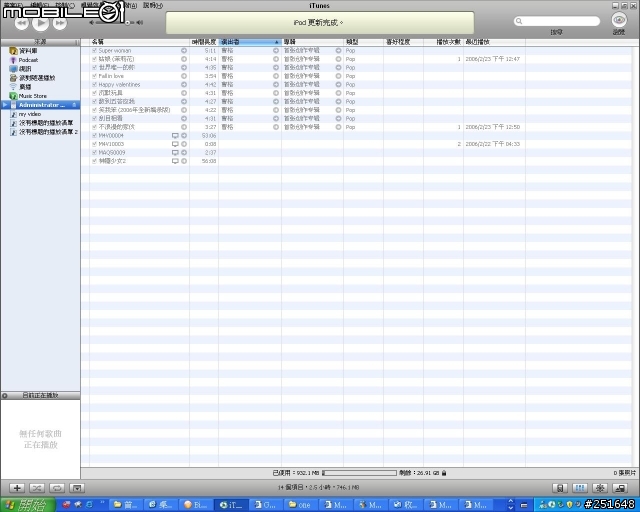Click artist-column arrow icon on Fall in love row
640x512 pixels.
(276, 76)
